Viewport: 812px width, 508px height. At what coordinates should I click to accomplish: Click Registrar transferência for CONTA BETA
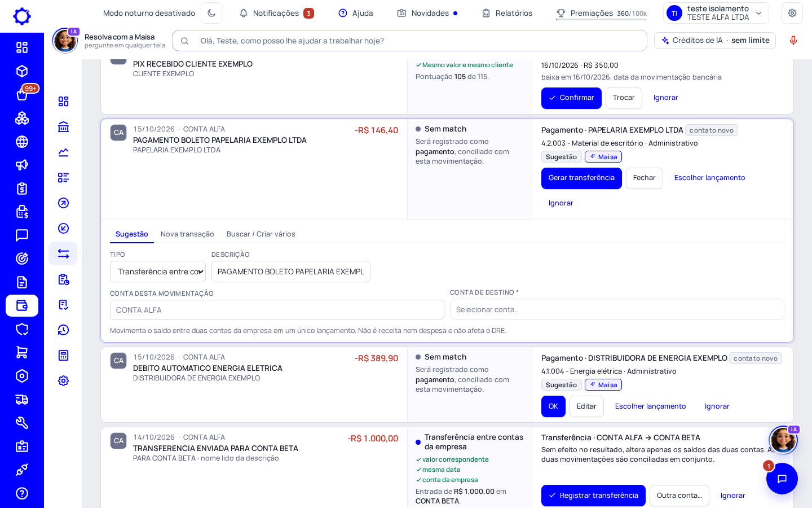tap(593, 496)
